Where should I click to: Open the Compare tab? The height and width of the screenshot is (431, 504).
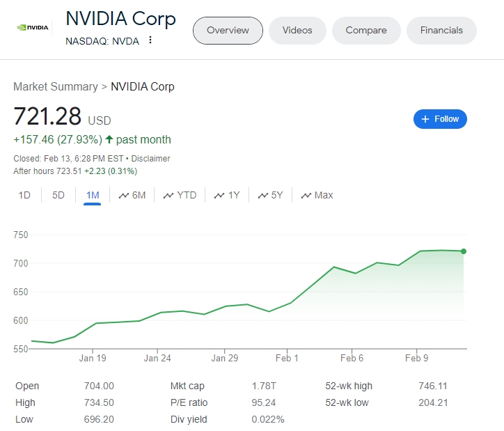[x=366, y=31]
